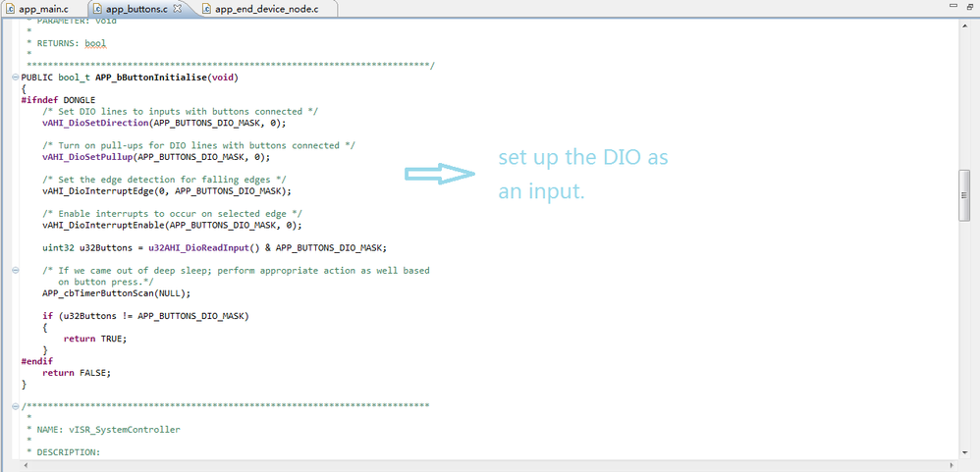Click the if (u32Buttons != APP_BUTTONS_DIO_MASK) line

[145, 316]
